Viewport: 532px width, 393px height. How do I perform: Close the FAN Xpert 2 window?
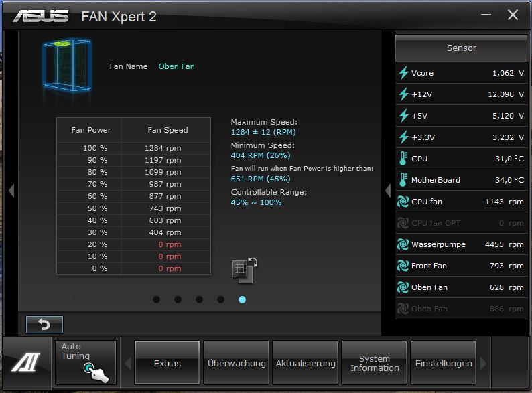(513, 15)
